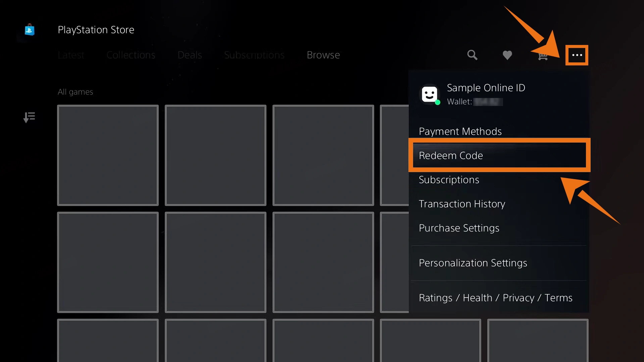This screenshot has height=362, width=644.
Task: Switch to the Collections tab
Action: click(x=131, y=55)
